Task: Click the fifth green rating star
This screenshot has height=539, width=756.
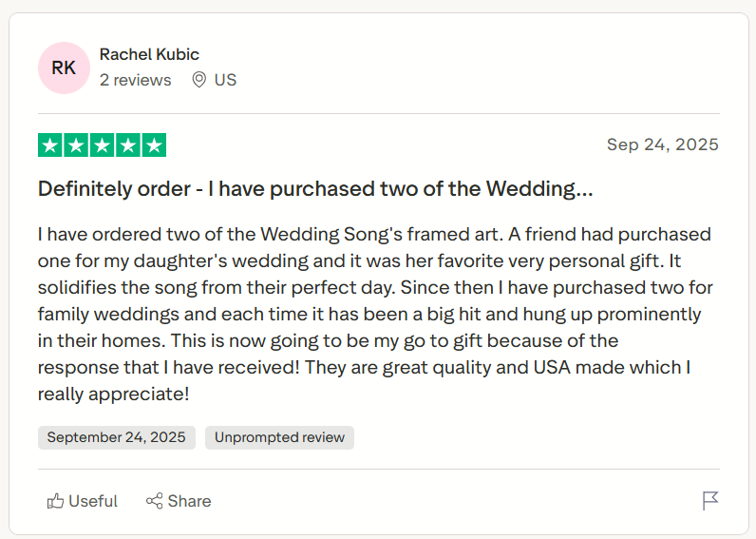Action: coord(153,145)
